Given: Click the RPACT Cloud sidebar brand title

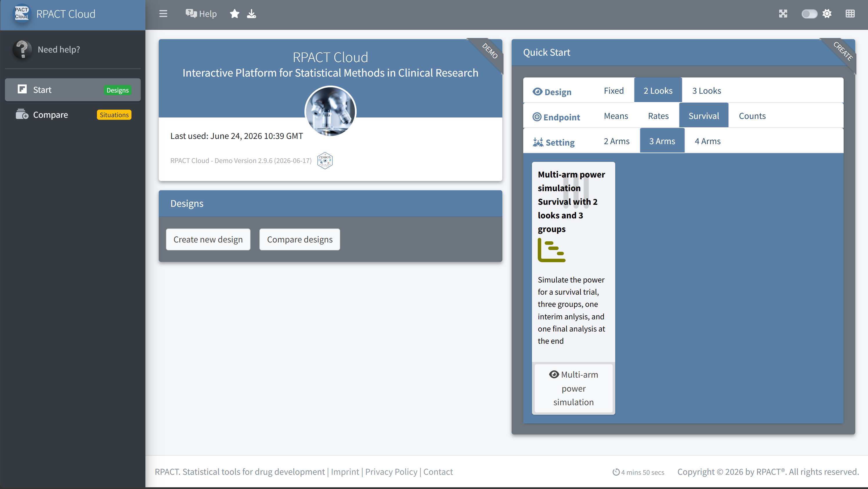Looking at the screenshot, I should [x=66, y=14].
